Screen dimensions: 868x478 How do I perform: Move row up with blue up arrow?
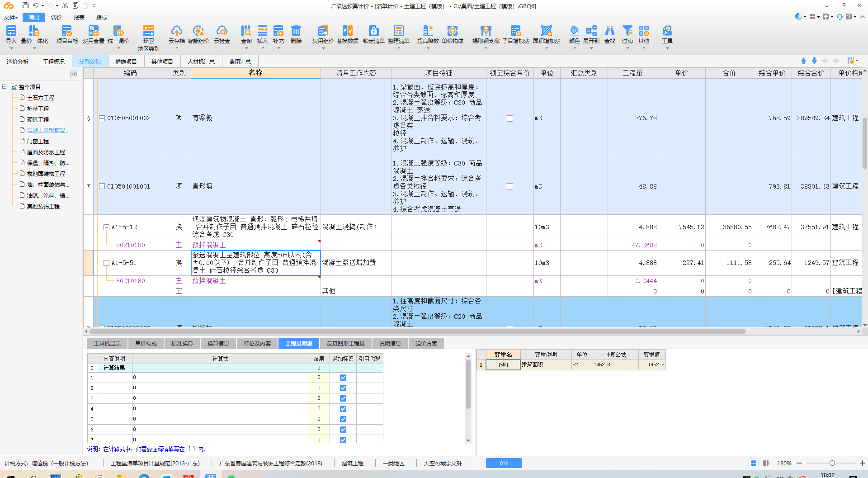click(x=803, y=61)
